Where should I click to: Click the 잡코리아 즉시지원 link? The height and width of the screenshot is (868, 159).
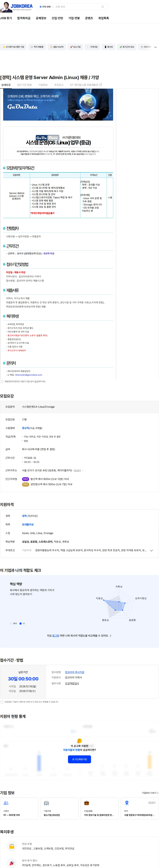[75, 672]
